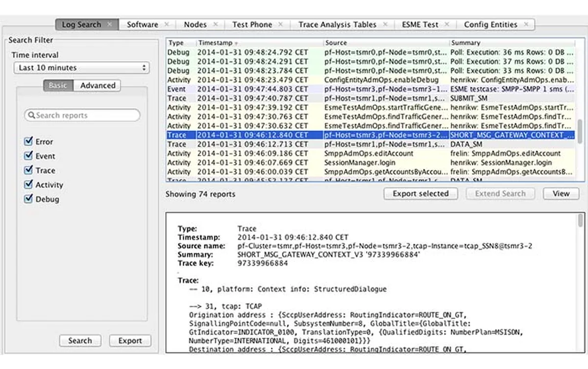Click the Search button
Image resolution: width=588 pixels, height=369 pixels.
(80, 341)
